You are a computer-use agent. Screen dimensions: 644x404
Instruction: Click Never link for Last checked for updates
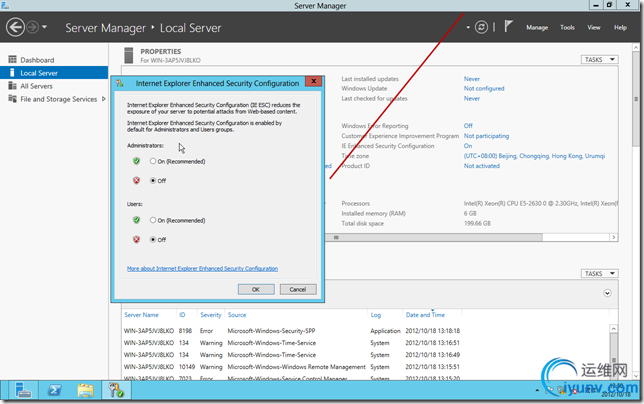click(x=472, y=99)
